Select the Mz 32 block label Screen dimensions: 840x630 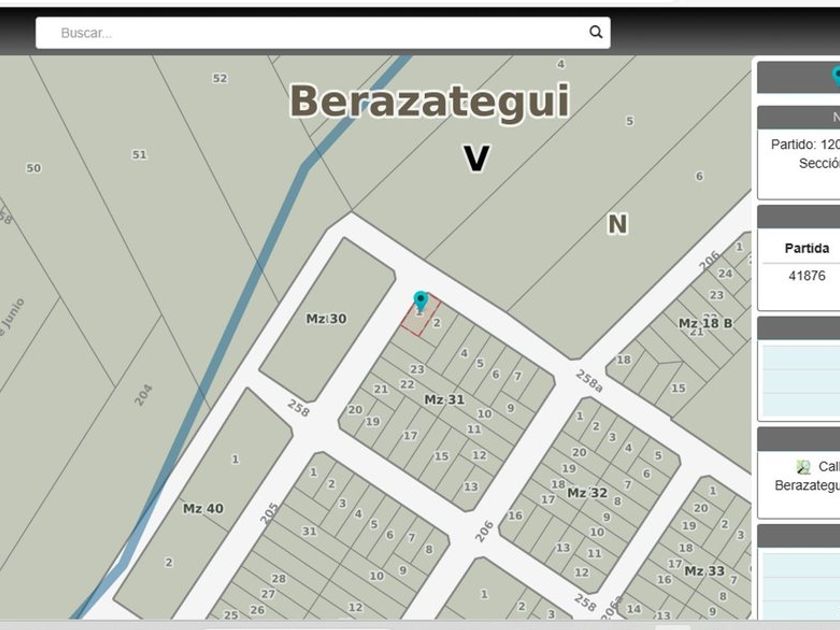pyautogui.click(x=587, y=493)
